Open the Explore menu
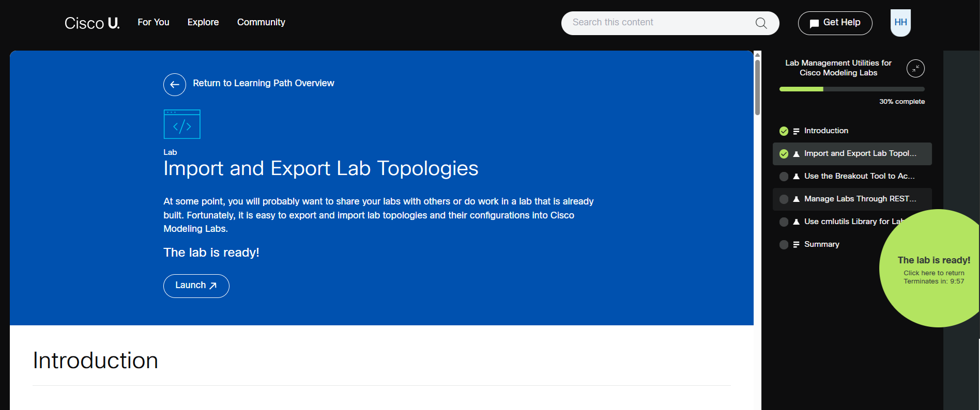Viewport: 980px width, 410px height. tap(203, 22)
